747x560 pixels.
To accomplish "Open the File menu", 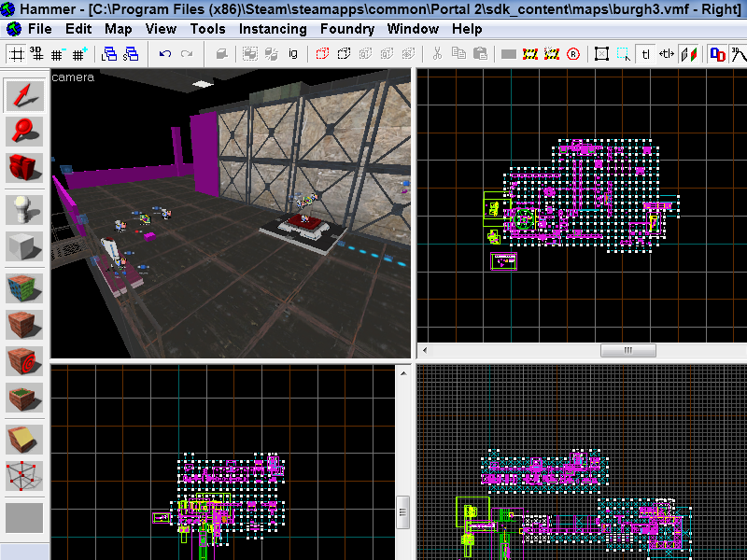I will pos(39,29).
